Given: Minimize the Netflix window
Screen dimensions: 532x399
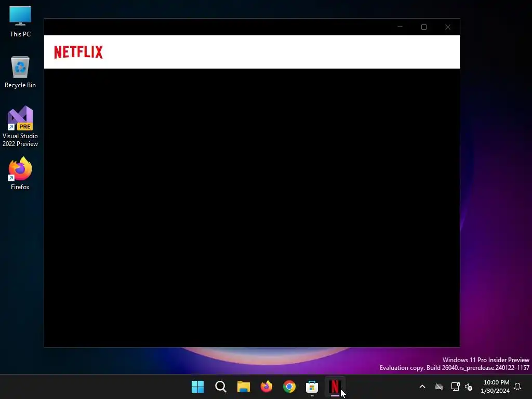Looking at the screenshot, I should click(x=400, y=27).
